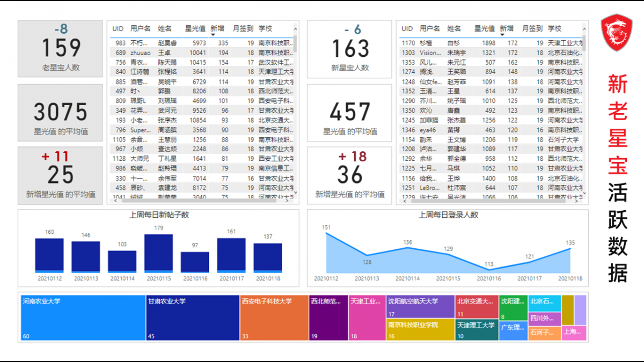Image resolution: width=644 pixels, height=362 pixels.
Task: Select the row for user eya46
Action: (491, 130)
